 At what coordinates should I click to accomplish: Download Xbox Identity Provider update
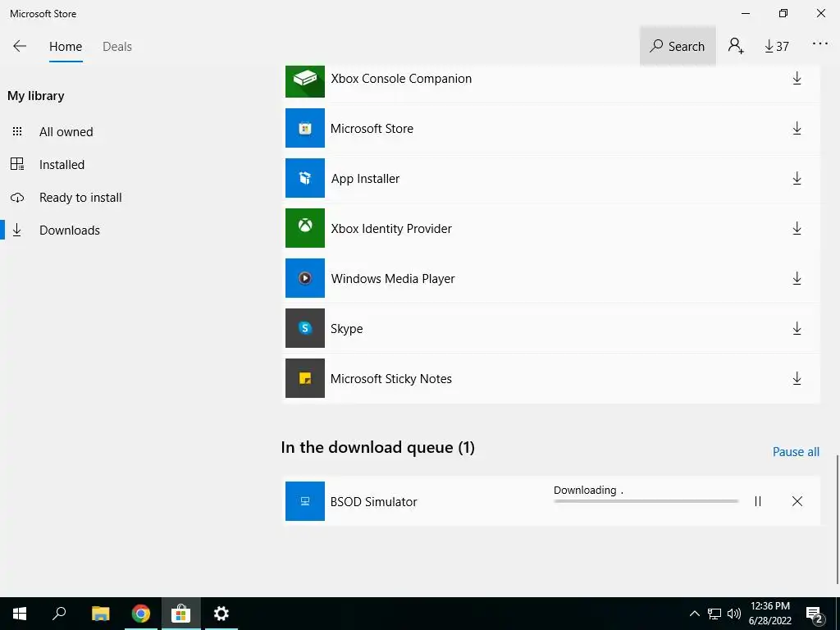point(797,229)
